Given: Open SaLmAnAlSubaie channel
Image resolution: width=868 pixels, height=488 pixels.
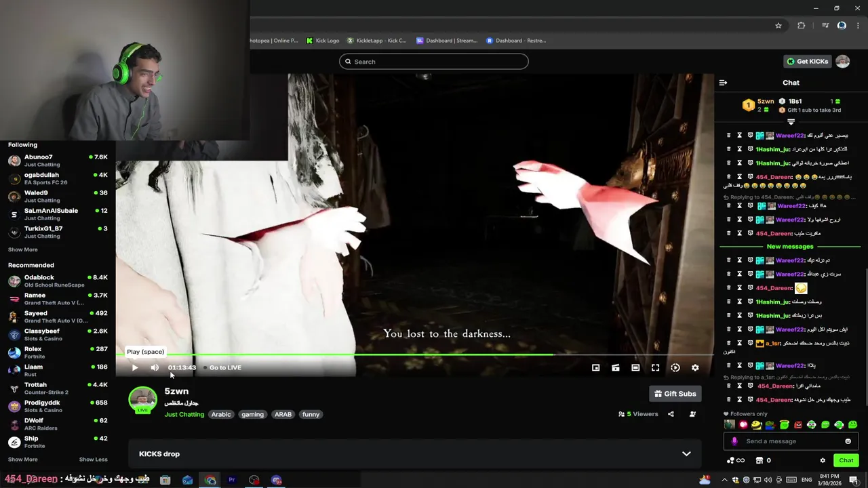Looking at the screenshot, I should 58,214.
